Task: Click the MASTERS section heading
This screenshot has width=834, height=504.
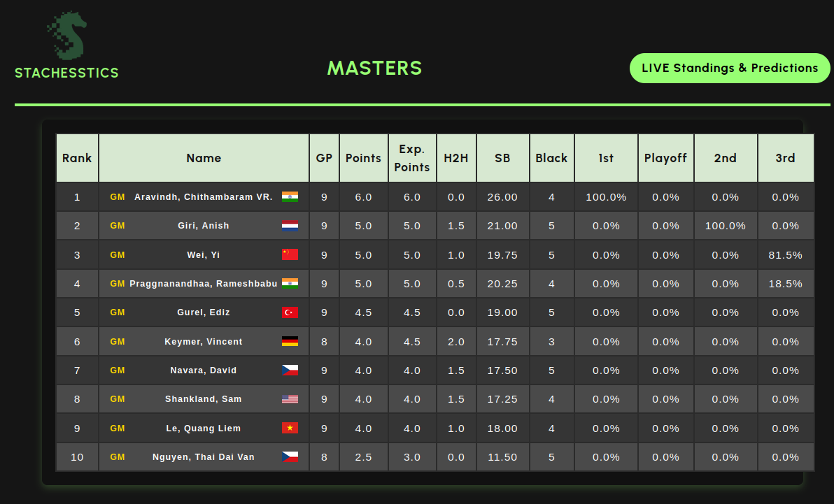Action: click(374, 68)
